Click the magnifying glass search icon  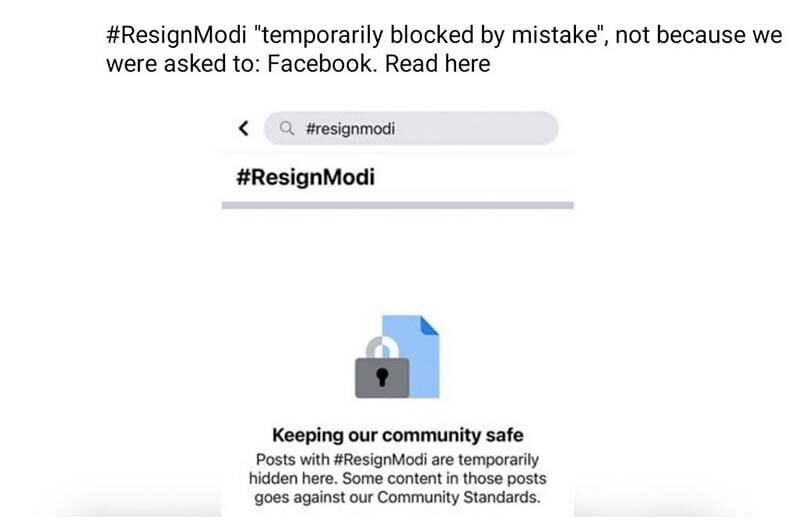click(287, 128)
